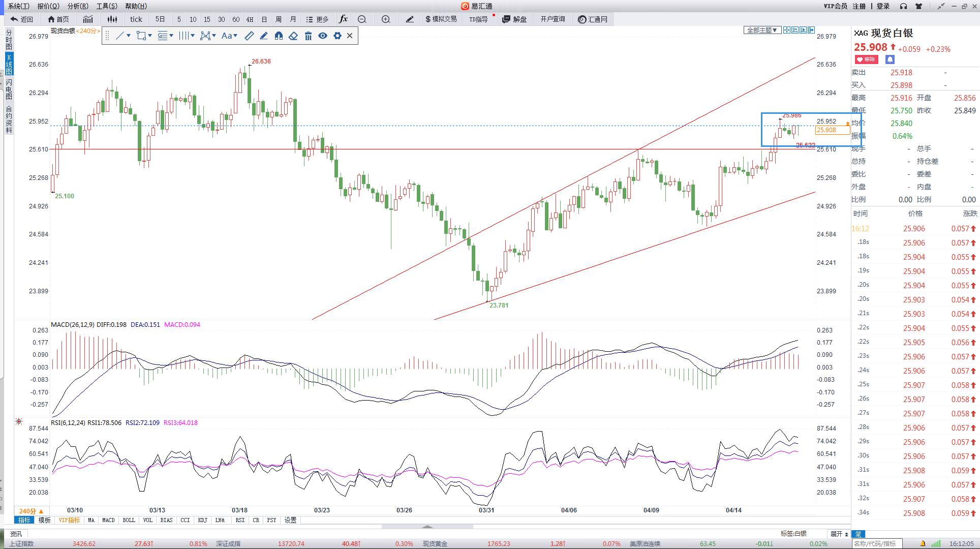Select the tick period

(x=136, y=19)
